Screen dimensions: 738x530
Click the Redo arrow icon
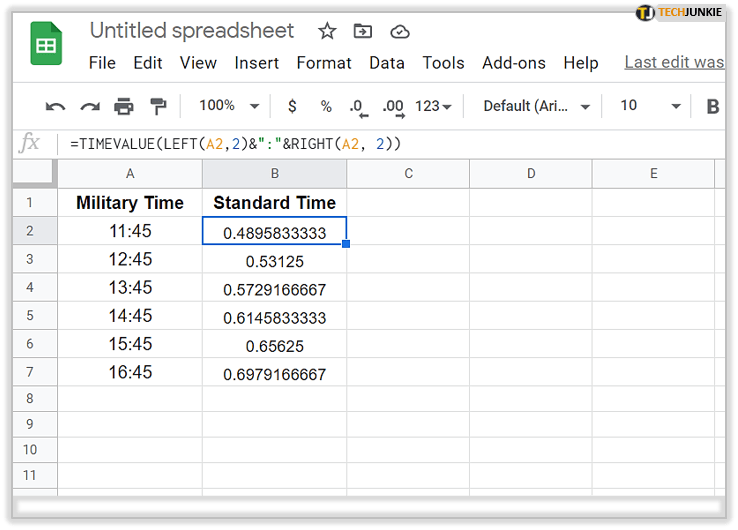(x=90, y=106)
